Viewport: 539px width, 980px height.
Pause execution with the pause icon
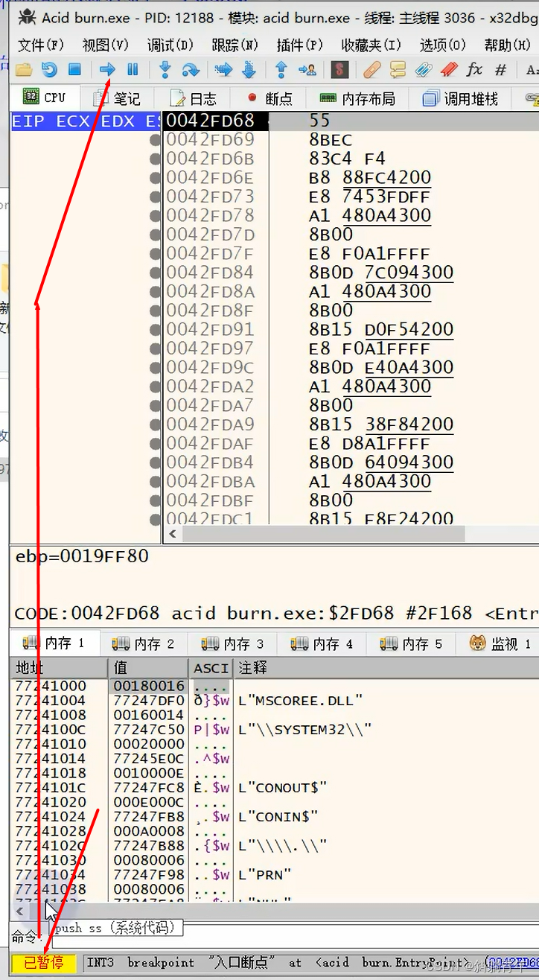point(133,70)
